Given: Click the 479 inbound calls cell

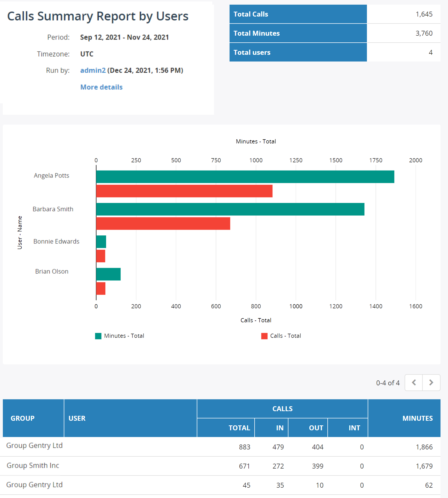Looking at the screenshot, I should 278,447.
